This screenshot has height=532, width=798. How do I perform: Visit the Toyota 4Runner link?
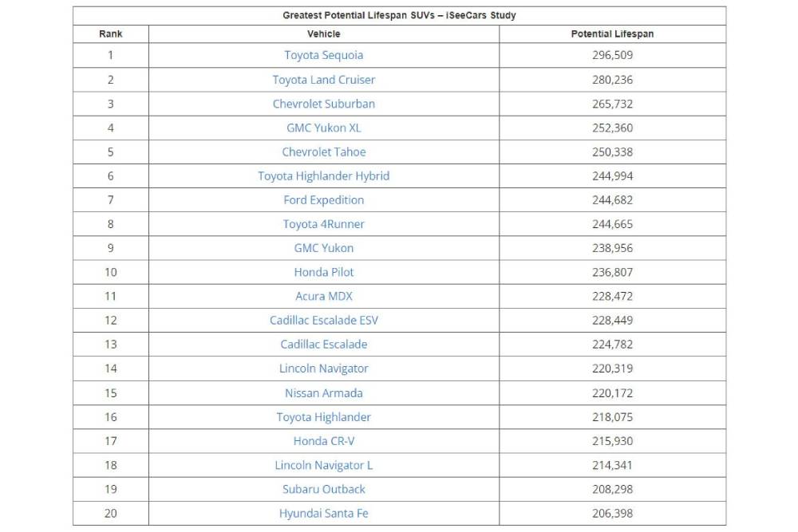(x=323, y=224)
